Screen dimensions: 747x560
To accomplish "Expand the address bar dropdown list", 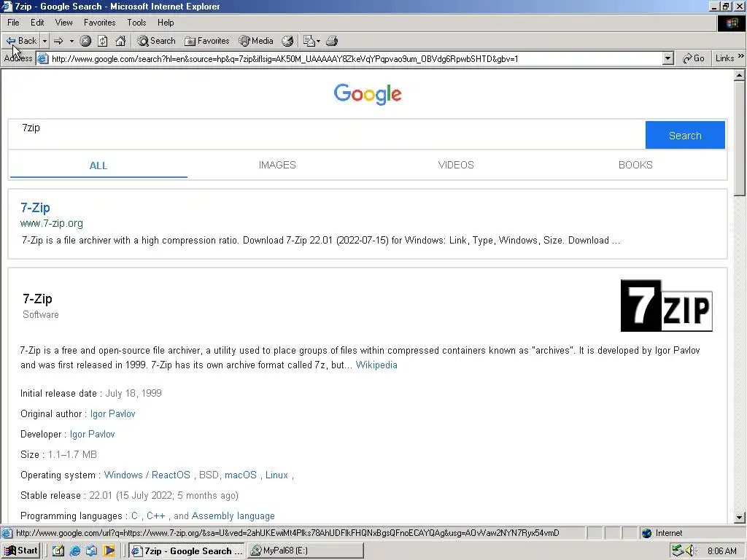I will click(x=668, y=58).
